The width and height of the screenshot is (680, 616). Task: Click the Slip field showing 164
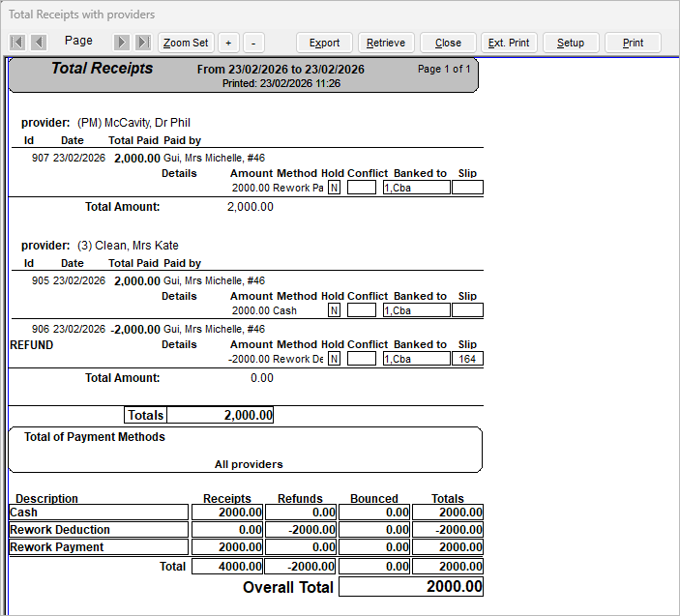point(467,359)
